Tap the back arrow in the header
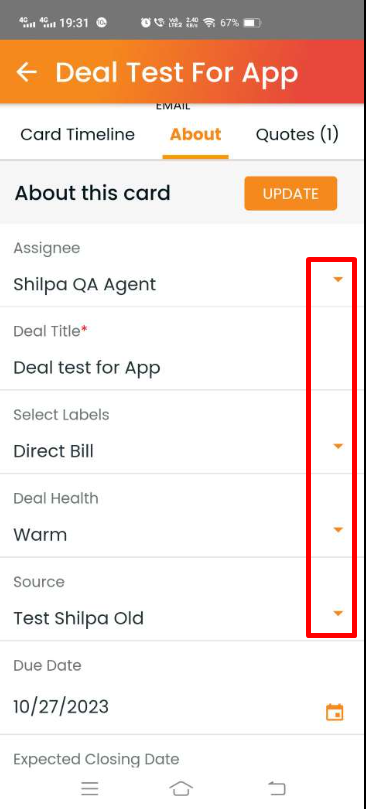The image size is (366, 809). pos(26,72)
